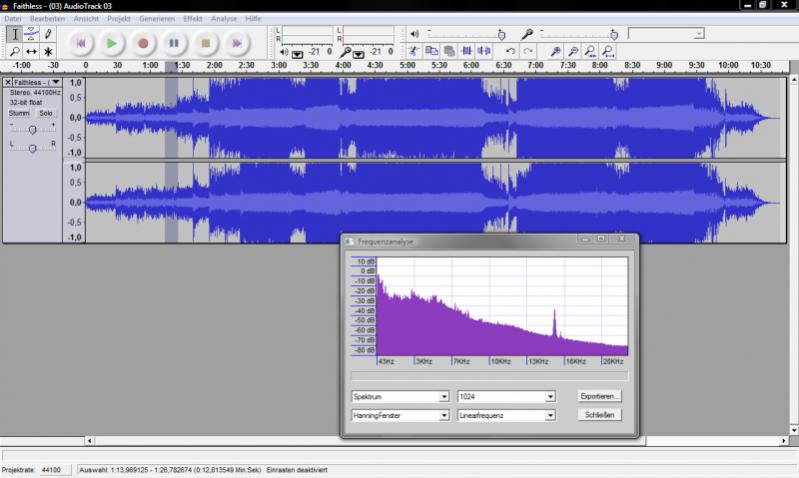Open the Effekt menu
Screen dimensions: 799x478
(x=192, y=18)
